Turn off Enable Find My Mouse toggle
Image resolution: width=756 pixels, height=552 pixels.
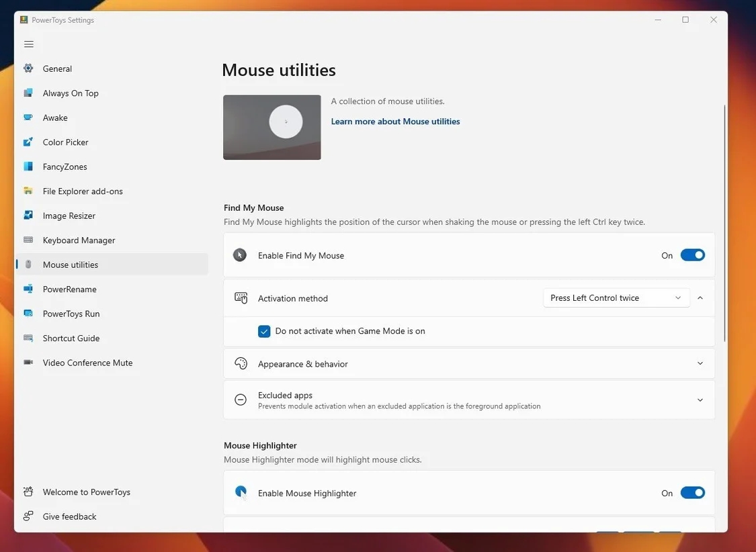point(692,255)
